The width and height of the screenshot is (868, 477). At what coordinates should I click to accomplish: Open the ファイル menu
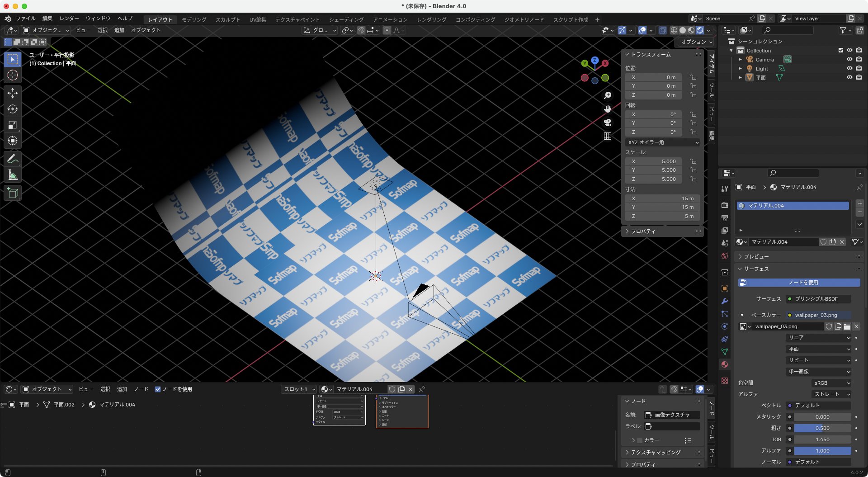click(x=26, y=19)
